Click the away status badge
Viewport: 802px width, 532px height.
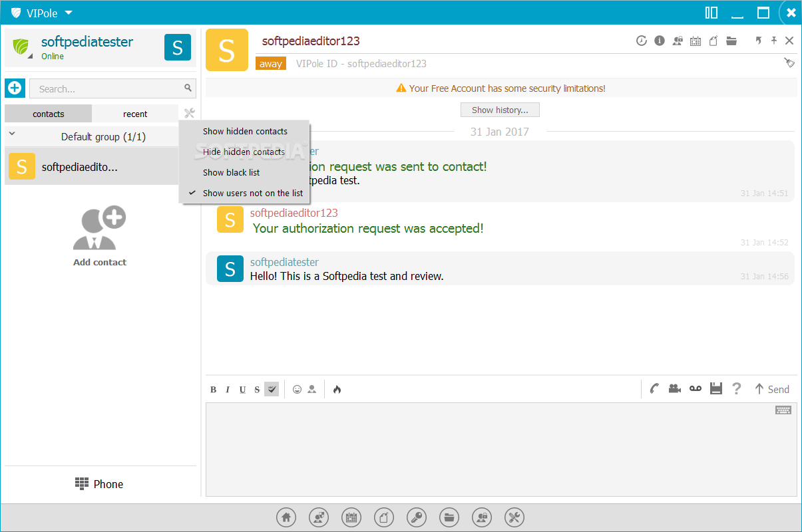[271, 64]
